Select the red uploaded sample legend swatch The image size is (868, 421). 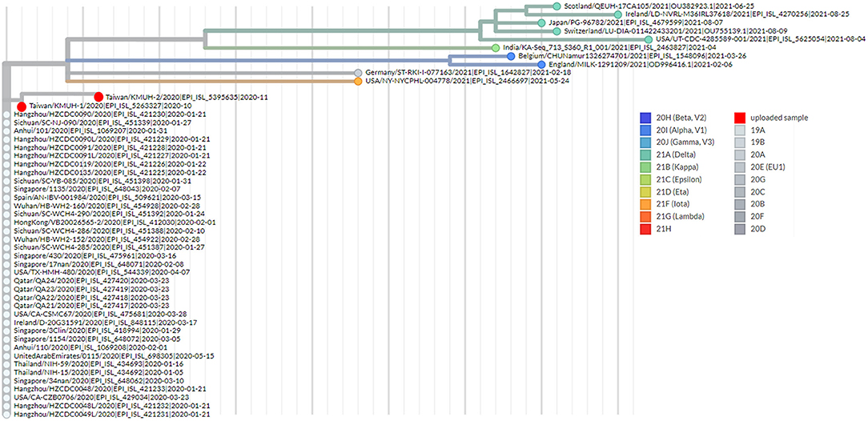[x=740, y=118]
